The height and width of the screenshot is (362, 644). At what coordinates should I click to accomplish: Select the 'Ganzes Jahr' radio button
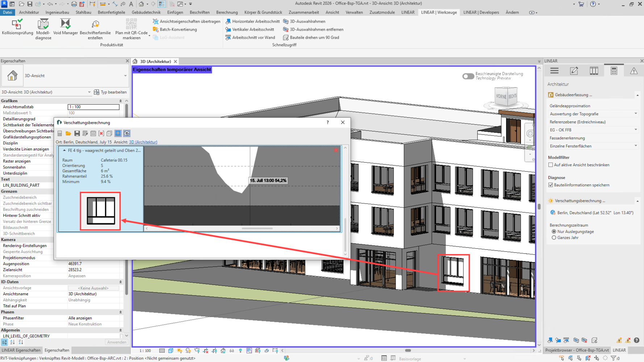(554, 238)
